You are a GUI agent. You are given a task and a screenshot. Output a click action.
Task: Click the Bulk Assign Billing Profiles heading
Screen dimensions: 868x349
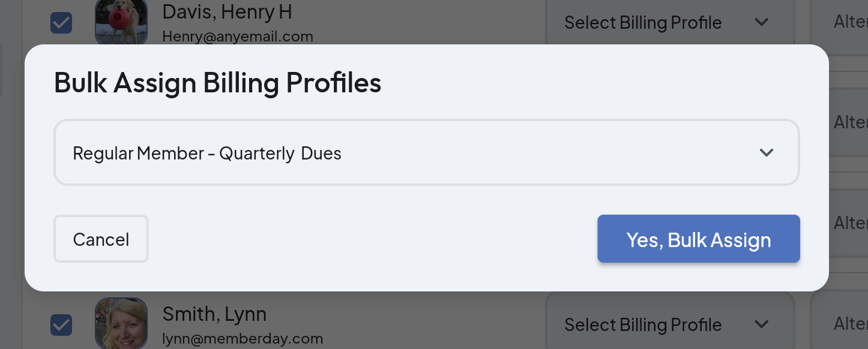tap(217, 83)
